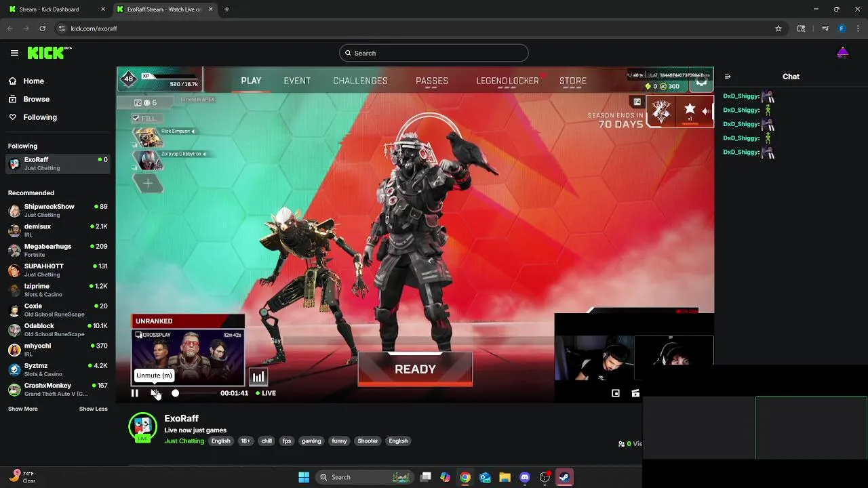868x488 pixels.
Task: Open demisux recommended channel
Action: tap(58, 230)
